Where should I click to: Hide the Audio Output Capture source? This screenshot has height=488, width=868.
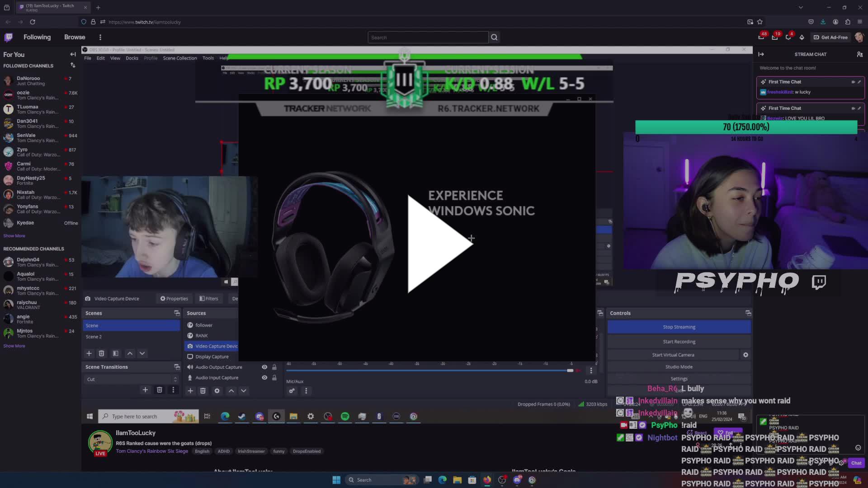click(264, 367)
